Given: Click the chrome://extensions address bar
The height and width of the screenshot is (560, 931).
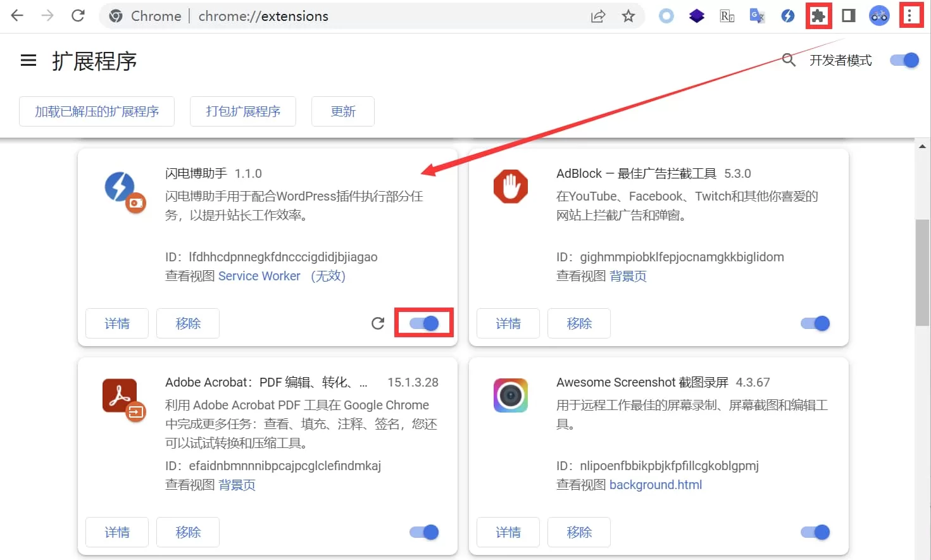Looking at the screenshot, I should [263, 16].
